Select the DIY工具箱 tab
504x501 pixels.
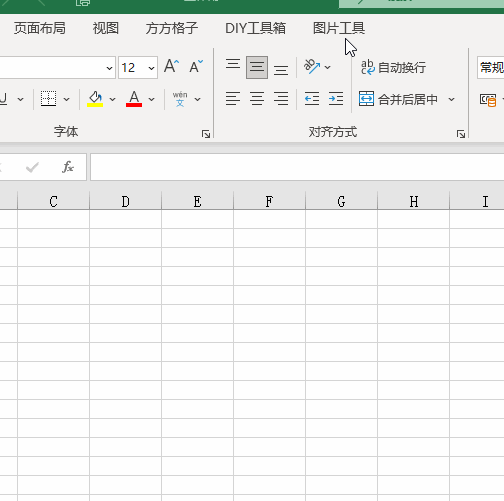click(x=255, y=28)
